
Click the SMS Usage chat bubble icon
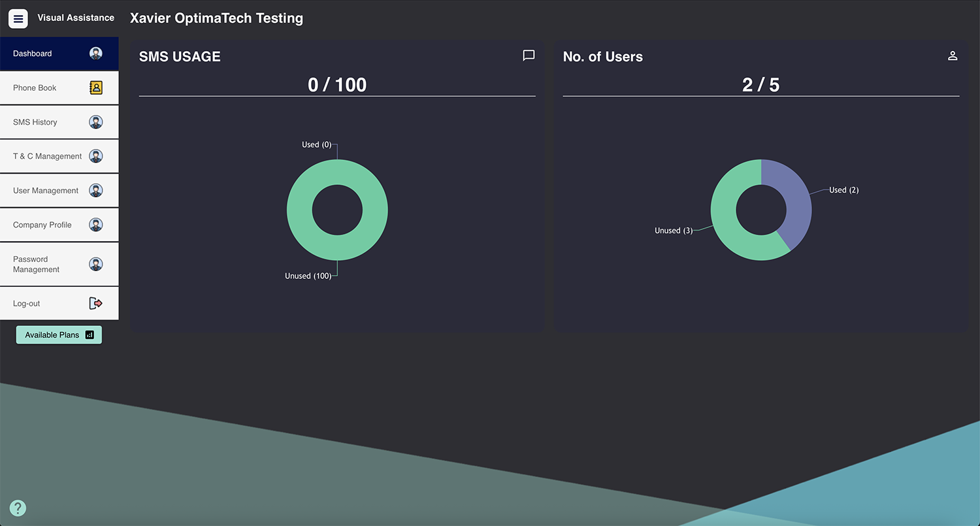coord(529,56)
